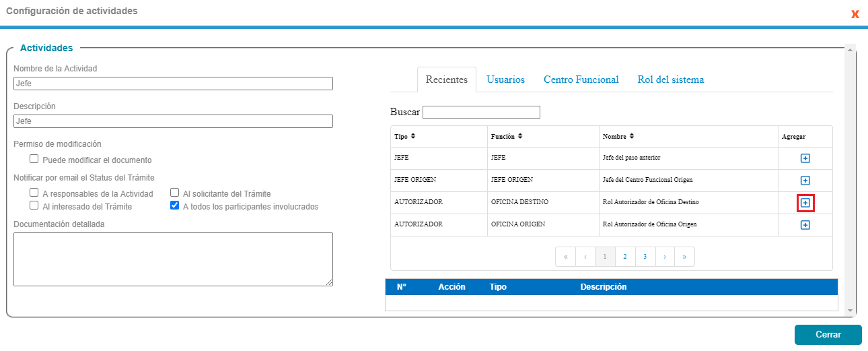The height and width of the screenshot is (351, 868).
Task: Close dialog with orange X icon
Action: [x=855, y=14]
